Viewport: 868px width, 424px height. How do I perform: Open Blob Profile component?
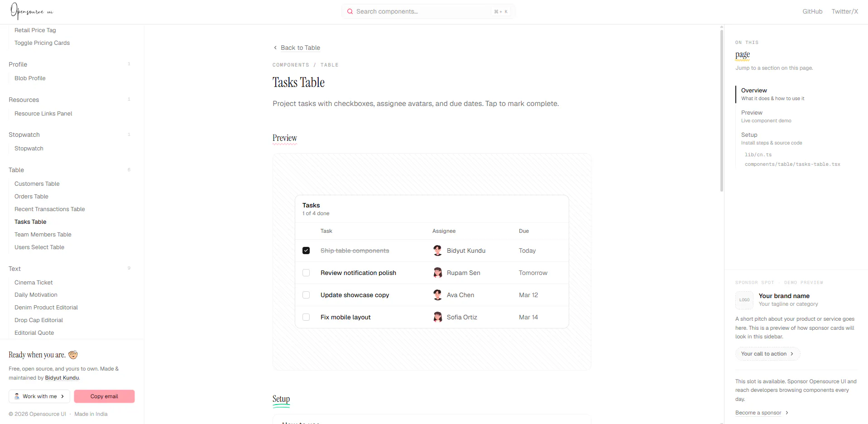tap(30, 78)
